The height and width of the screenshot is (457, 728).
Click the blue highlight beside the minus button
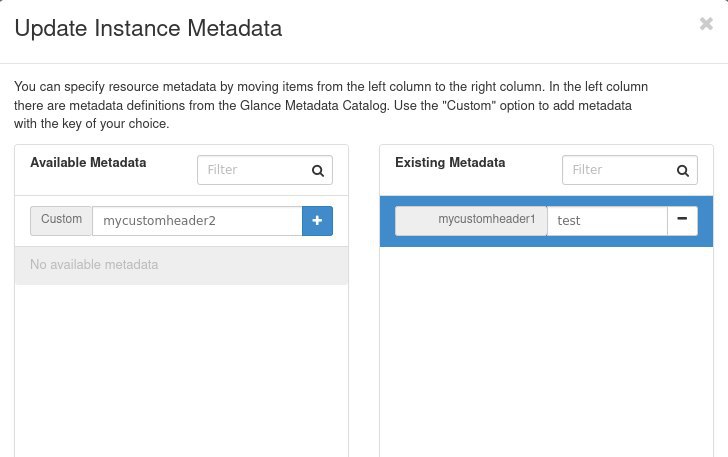click(705, 221)
